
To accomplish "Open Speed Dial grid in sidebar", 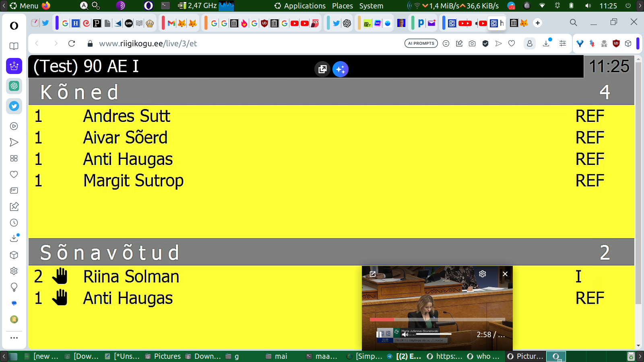I will pos(14,158).
